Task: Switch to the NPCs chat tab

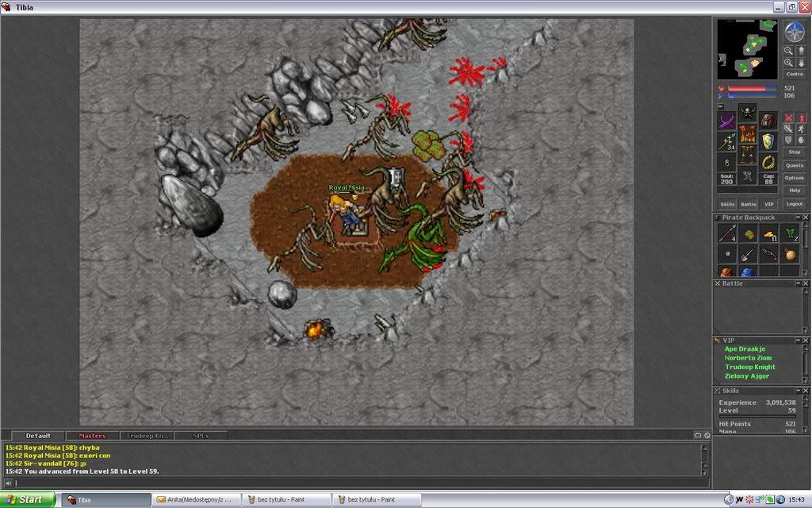Action: (201, 436)
